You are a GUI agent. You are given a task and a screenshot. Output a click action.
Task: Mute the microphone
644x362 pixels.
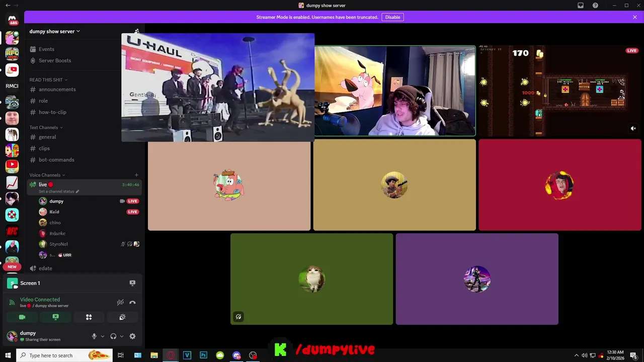[x=94, y=336]
